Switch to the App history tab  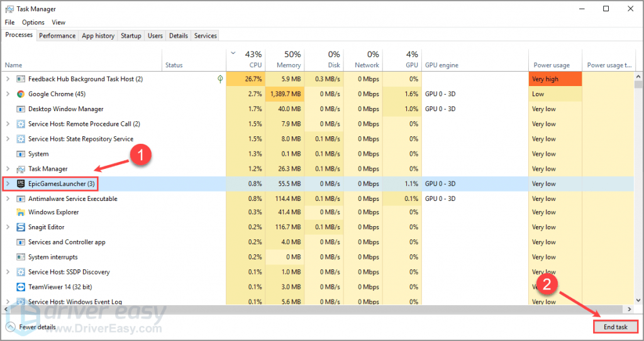click(x=98, y=36)
